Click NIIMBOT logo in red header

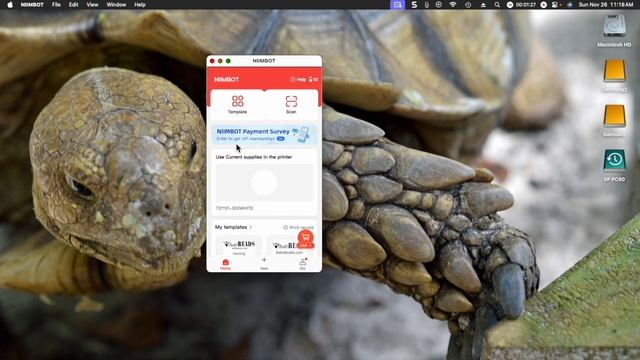[x=227, y=80]
